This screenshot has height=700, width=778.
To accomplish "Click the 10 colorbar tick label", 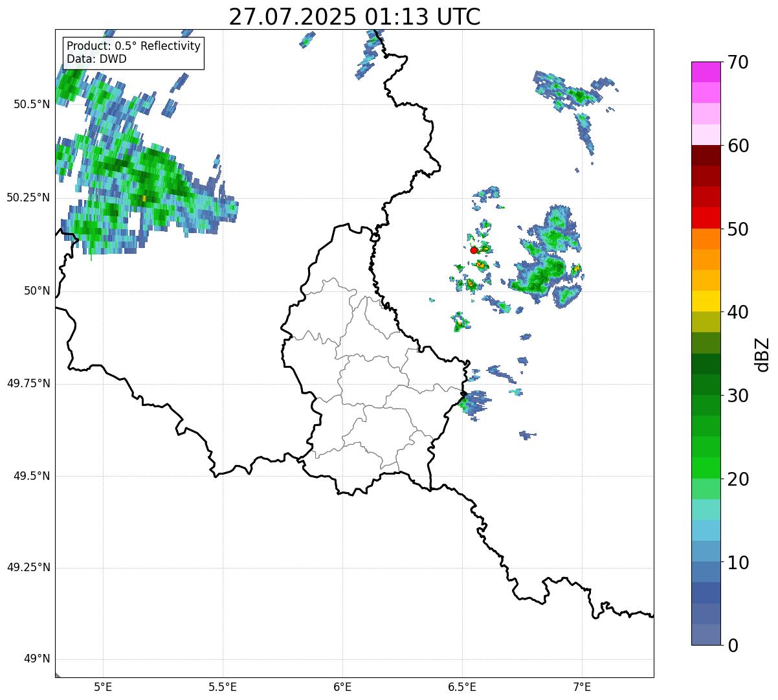I will pos(738,563).
